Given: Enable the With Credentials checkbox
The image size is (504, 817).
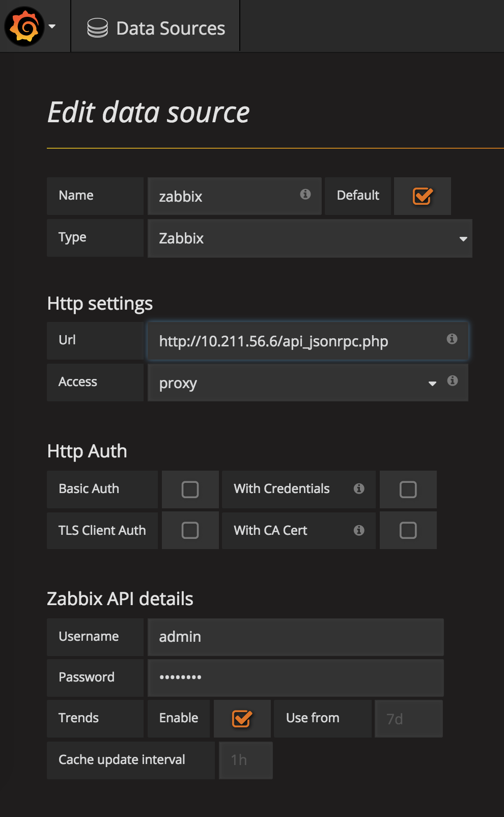Looking at the screenshot, I should [408, 489].
